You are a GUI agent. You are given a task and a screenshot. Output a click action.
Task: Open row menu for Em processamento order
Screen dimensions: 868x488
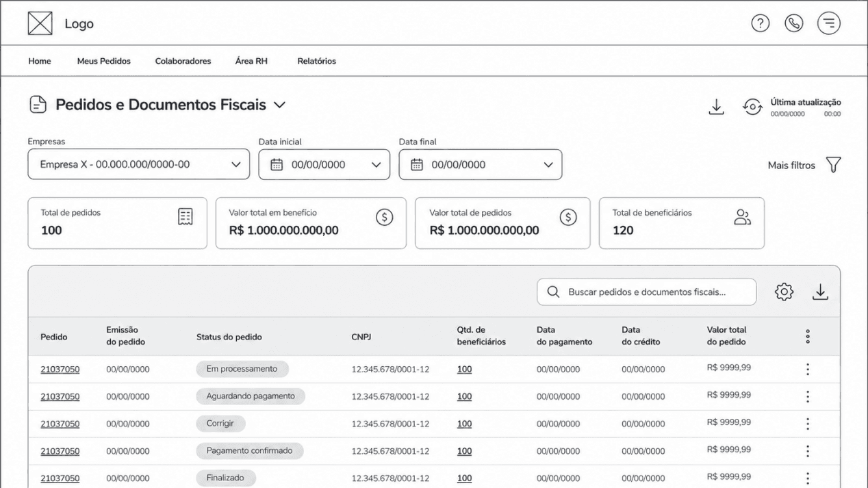click(x=808, y=369)
